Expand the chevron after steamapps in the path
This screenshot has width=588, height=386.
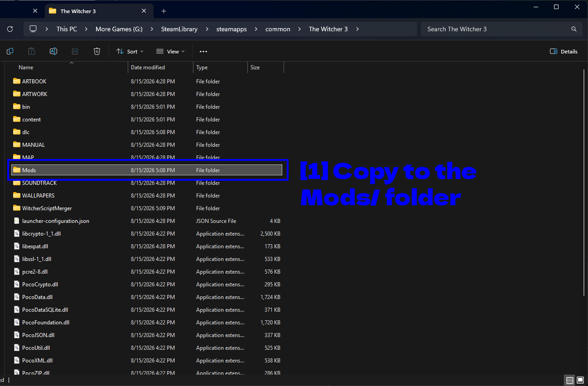point(256,29)
